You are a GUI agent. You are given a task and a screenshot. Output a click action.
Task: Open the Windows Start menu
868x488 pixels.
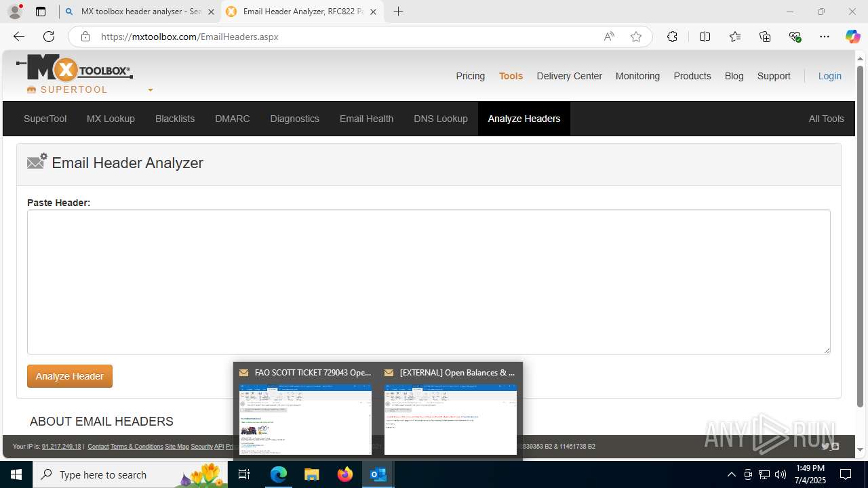pos(16,474)
